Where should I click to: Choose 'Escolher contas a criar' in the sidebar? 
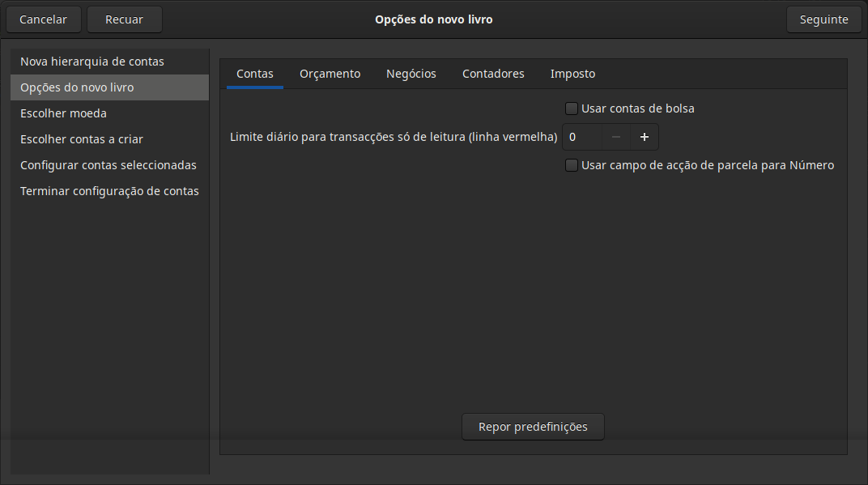[x=82, y=139]
